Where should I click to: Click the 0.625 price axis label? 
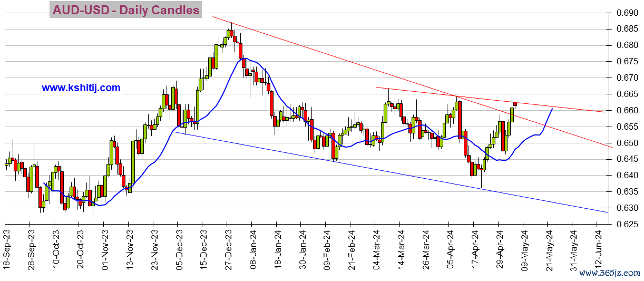tap(627, 224)
